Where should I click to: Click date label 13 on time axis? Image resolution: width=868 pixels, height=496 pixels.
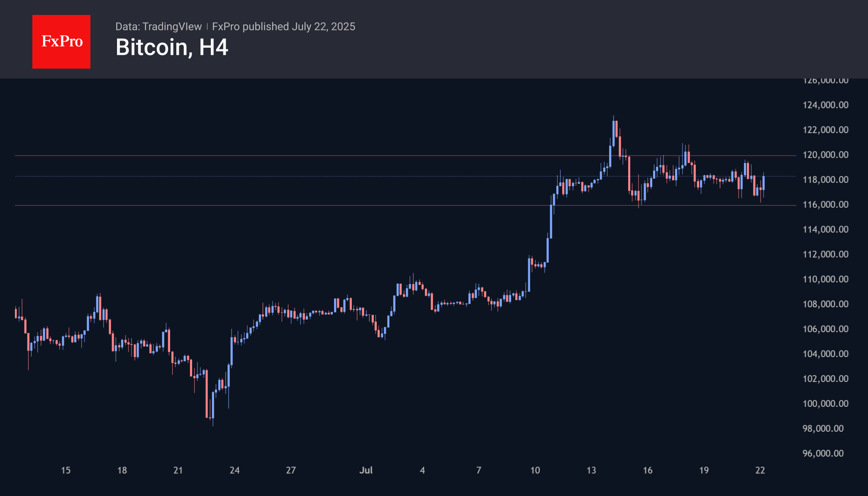tap(591, 470)
